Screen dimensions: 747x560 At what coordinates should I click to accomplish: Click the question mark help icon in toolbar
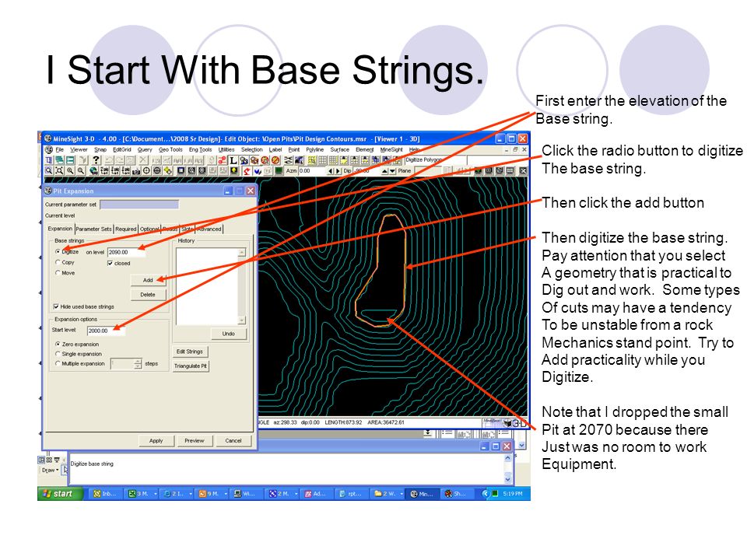96,160
